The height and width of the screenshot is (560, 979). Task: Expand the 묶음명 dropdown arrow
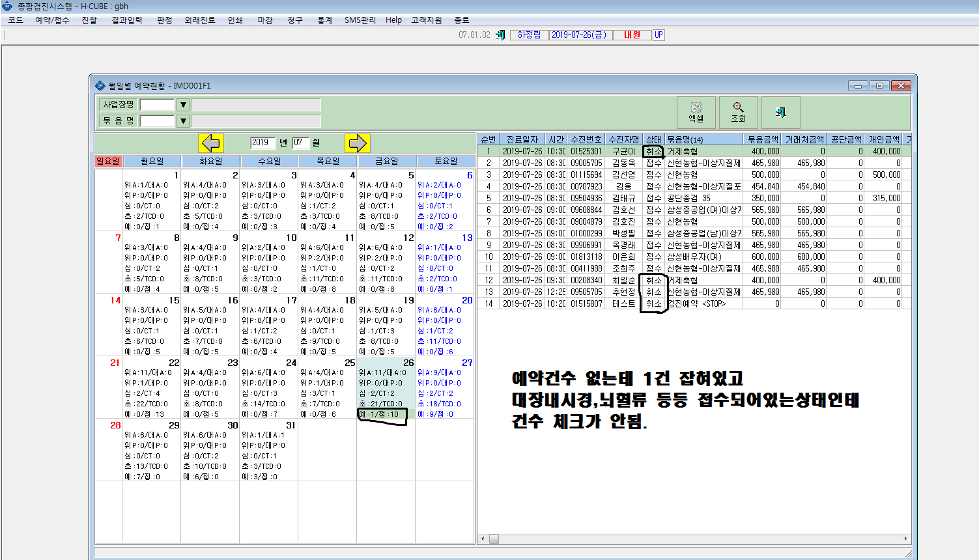[183, 120]
